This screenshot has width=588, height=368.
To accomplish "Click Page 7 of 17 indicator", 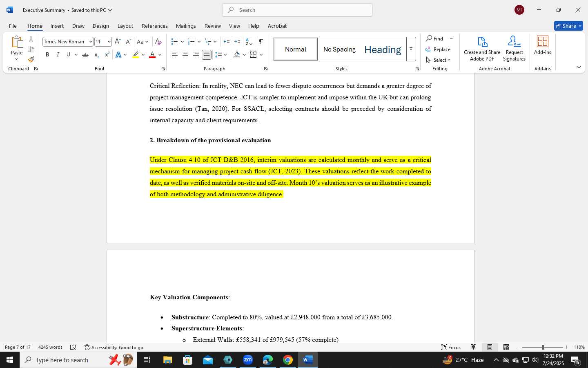I will coord(18,347).
